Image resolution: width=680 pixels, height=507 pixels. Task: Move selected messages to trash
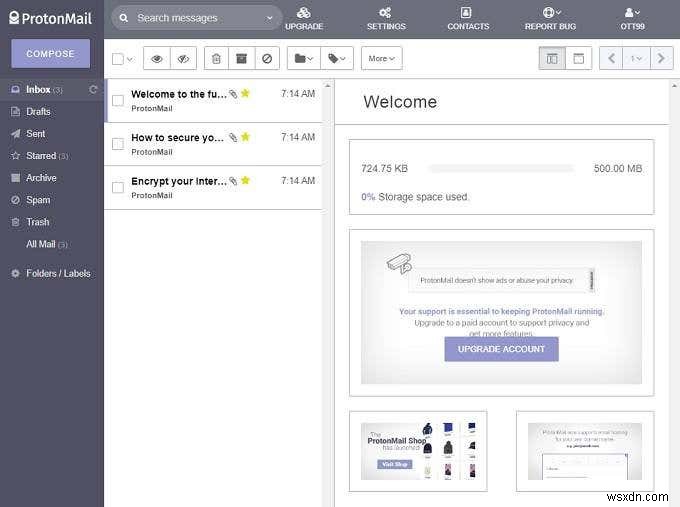(216, 58)
